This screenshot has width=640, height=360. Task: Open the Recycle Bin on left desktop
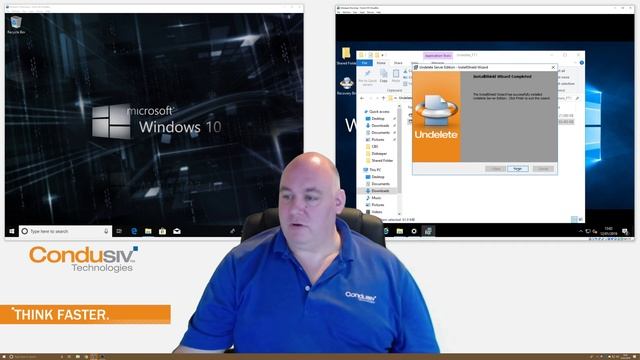coord(16,25)
